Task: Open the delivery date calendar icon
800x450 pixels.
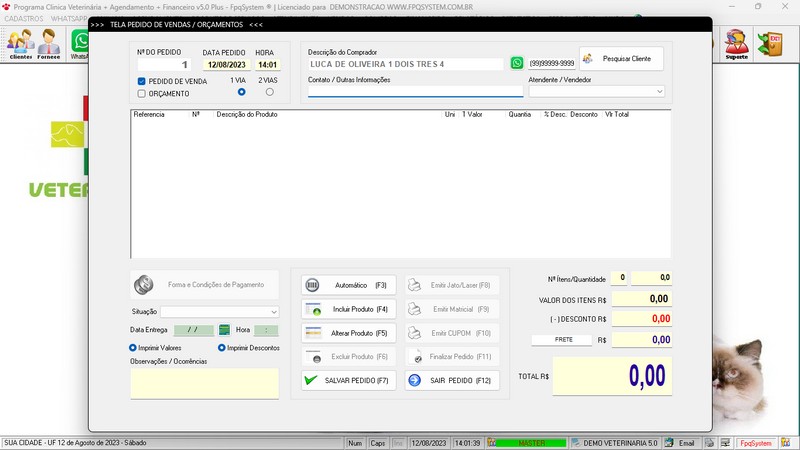Action: [224, 330]
